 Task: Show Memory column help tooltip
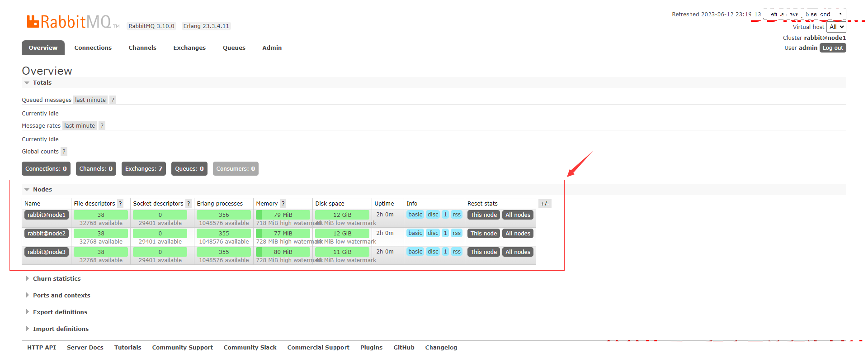point(283,204)
